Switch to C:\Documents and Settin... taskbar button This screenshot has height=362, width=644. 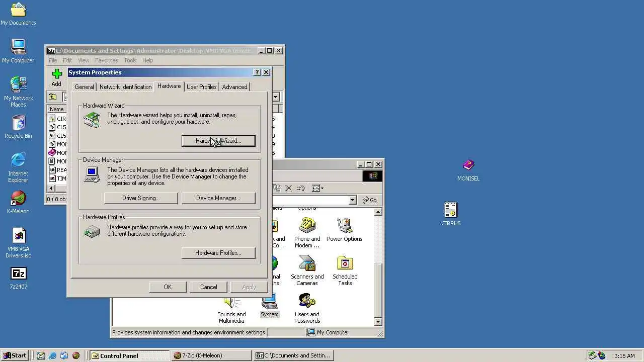tap(293, 355)
